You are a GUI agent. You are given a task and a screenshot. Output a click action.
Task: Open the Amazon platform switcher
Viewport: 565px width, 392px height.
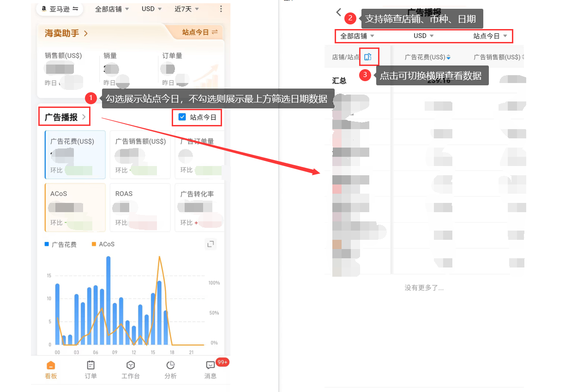point(60,9)
